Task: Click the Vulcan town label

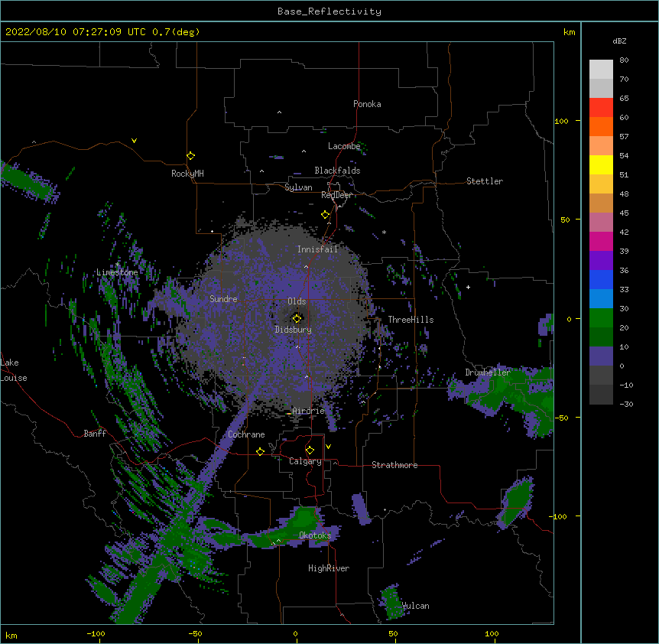Action: [415, 606]
